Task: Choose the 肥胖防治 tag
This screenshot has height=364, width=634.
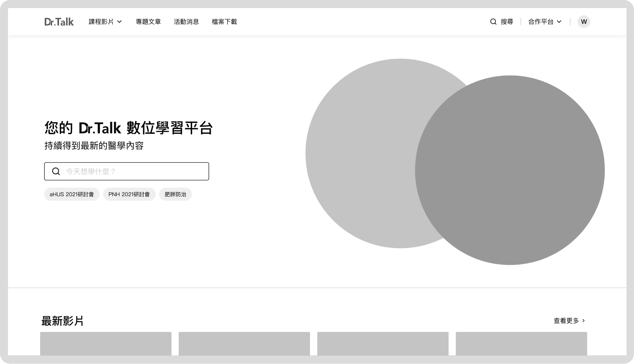Action: tap(175, 194)
